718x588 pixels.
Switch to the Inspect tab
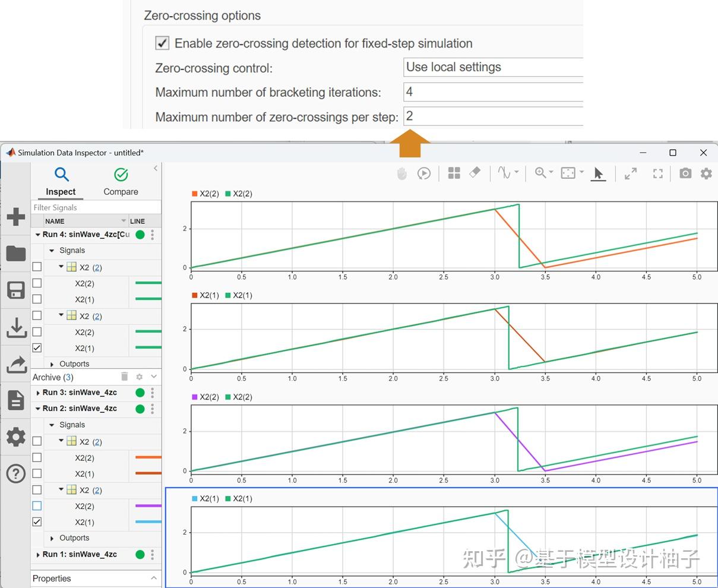coord(61,181)
